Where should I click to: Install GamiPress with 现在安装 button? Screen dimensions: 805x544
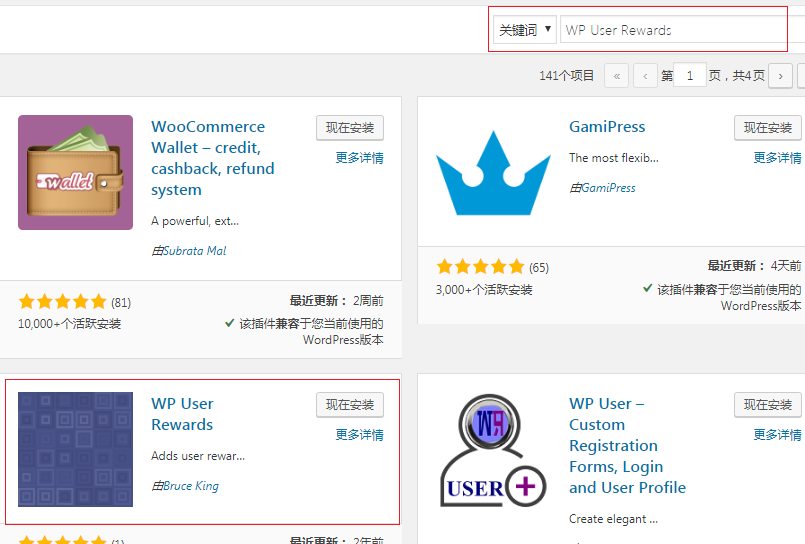768,128
